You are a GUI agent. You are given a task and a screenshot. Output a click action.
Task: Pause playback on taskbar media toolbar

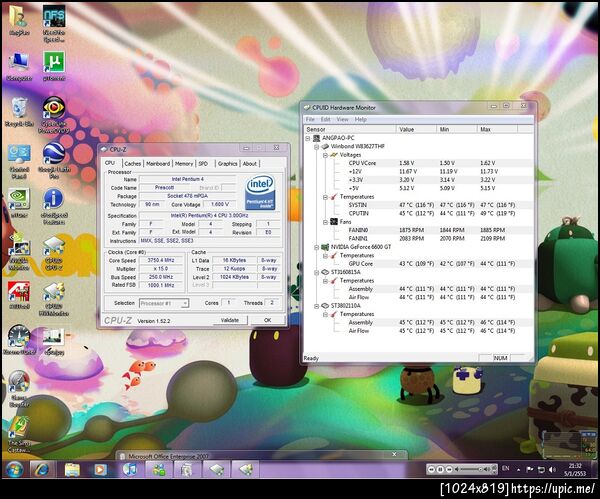(440, 469)
